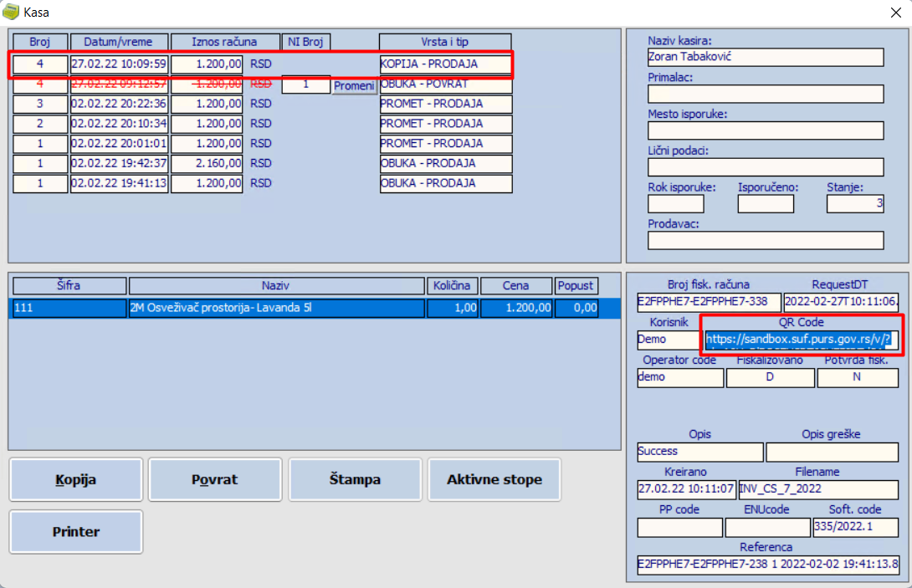This screenshot has width=912, height=588.
Task: Select the Fiskalizovano field showing D
Action: tap(770, 377)
